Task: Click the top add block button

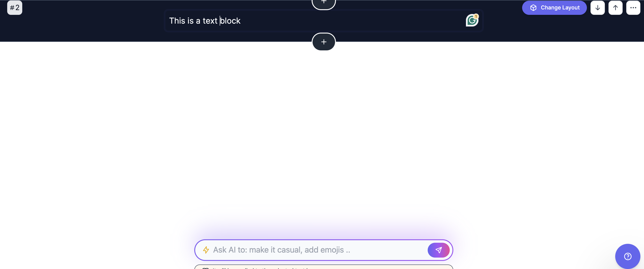Action: pos(323,2)
